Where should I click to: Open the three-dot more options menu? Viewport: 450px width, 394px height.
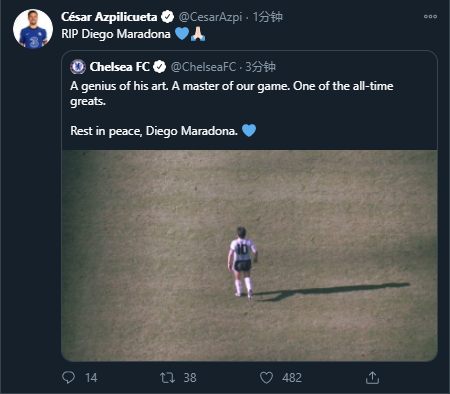pos(430,16)
